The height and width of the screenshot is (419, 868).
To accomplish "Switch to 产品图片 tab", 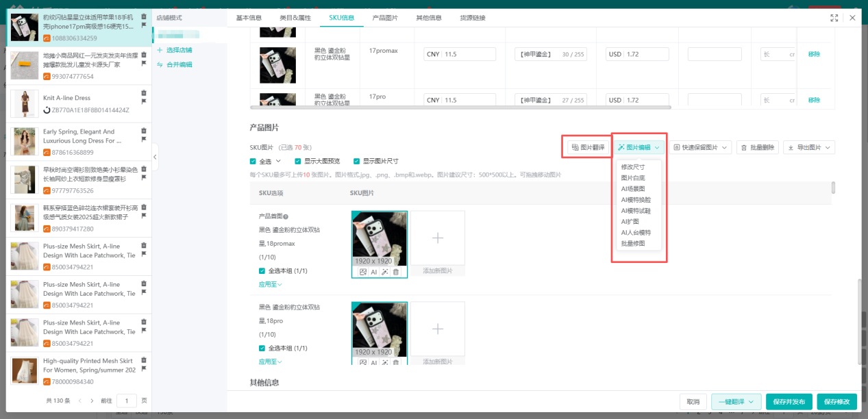I will tap(385, 18).
